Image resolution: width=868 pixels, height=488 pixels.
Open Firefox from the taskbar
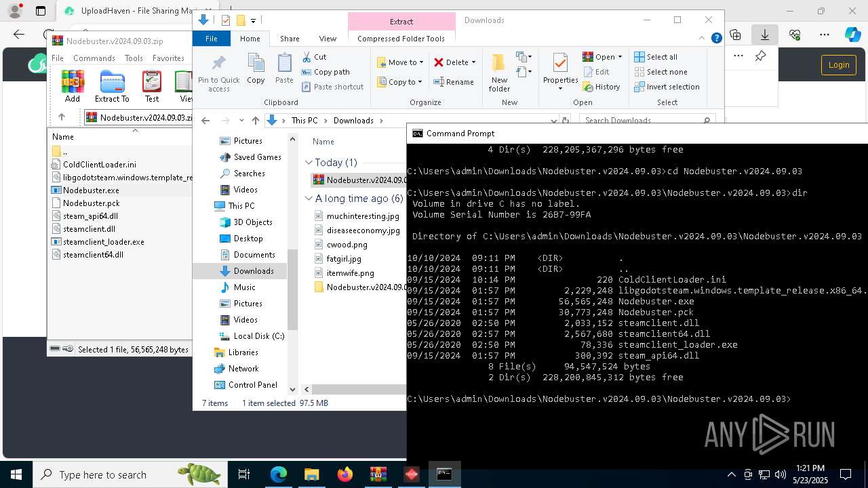[x=345, y=474]
